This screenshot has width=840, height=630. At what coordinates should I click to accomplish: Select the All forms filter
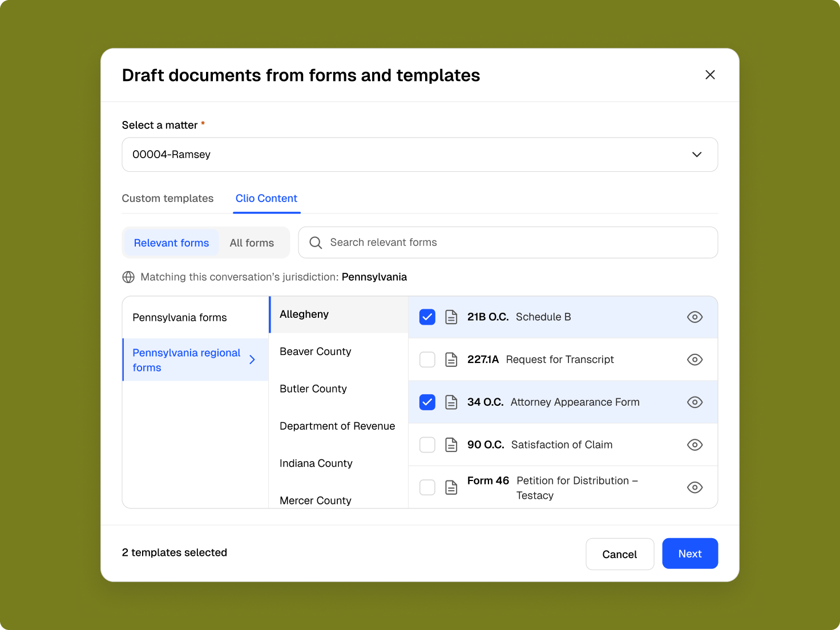(x=252, y=243)
